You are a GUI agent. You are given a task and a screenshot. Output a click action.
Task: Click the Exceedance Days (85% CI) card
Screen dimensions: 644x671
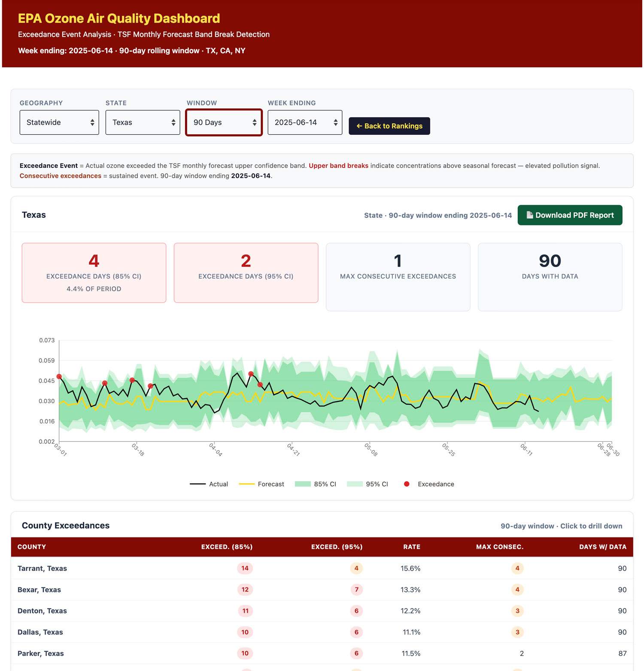coord(94,273)
